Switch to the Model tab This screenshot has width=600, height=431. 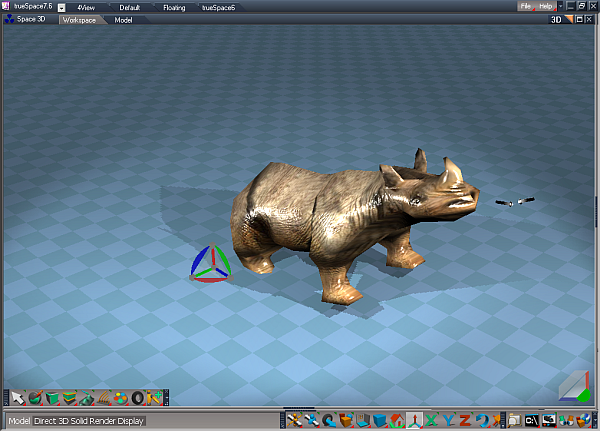[x=123, y=20]
